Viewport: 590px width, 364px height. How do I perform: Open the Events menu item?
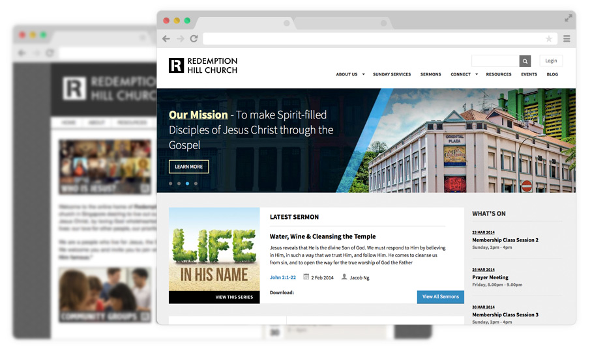pyautogui.click(x=529, y=74)
